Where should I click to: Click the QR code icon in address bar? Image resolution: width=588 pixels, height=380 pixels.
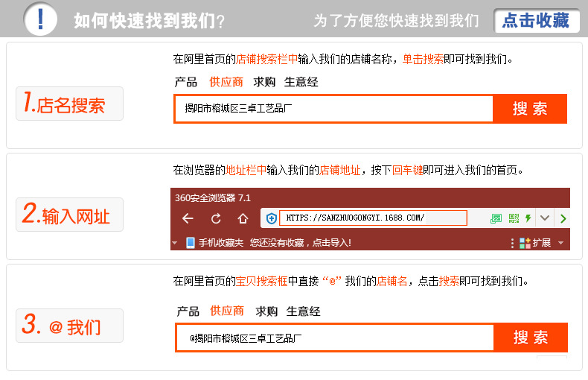514,218
